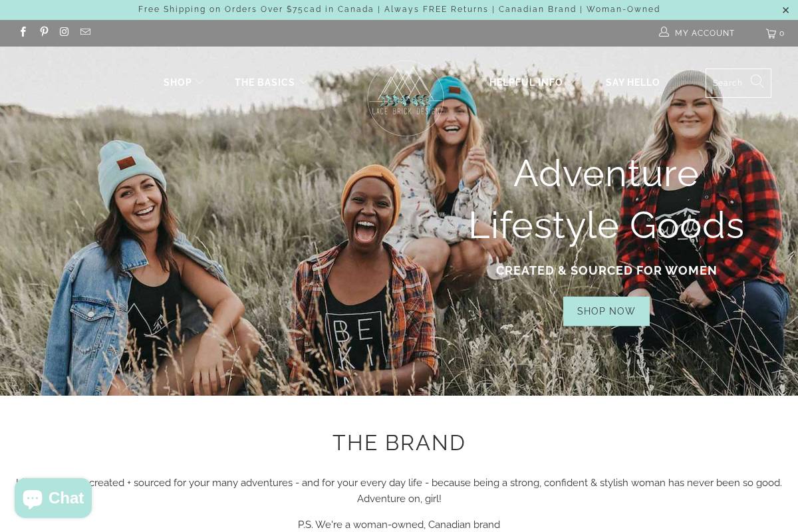Open the Facebook page icon

click(23, 32)
